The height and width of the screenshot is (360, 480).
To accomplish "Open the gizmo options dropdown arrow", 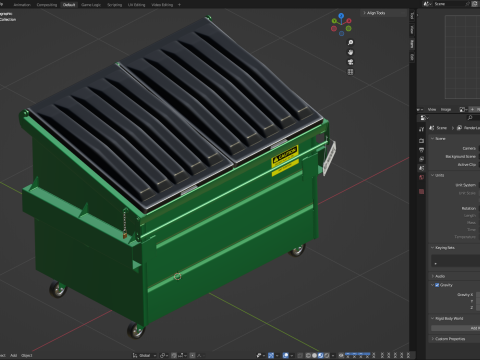I will pos(277,355).
